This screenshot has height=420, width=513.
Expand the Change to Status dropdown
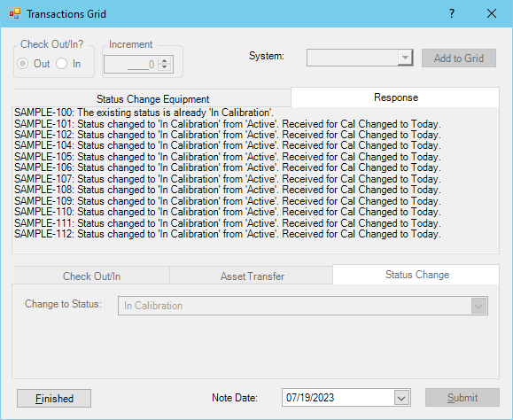point(478,307)
